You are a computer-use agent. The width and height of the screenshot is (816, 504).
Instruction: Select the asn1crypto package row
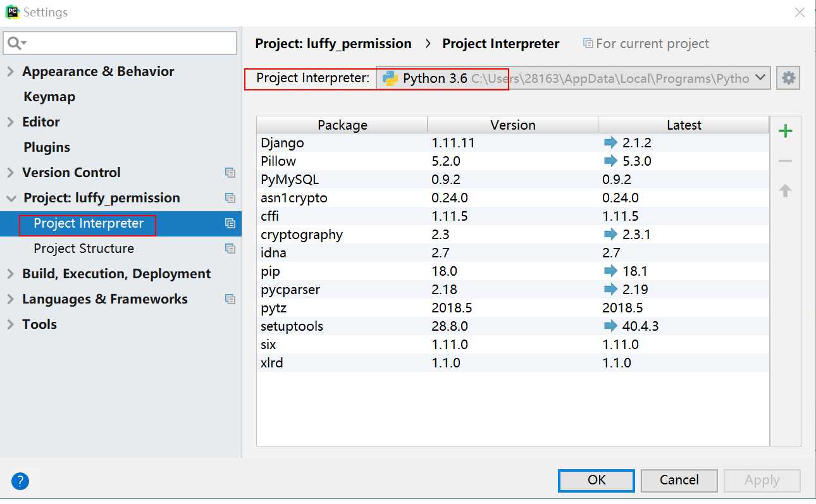click(x=513, y=198)
